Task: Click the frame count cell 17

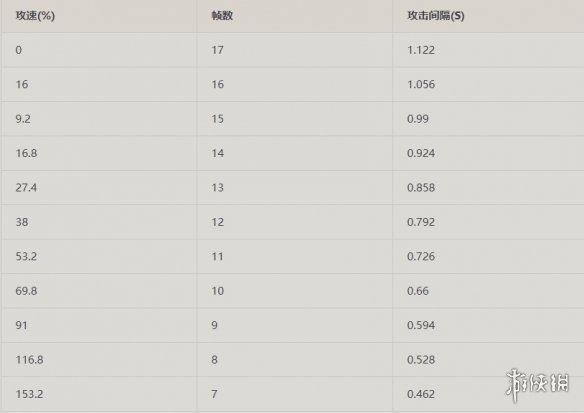Action: click(218, 50)
